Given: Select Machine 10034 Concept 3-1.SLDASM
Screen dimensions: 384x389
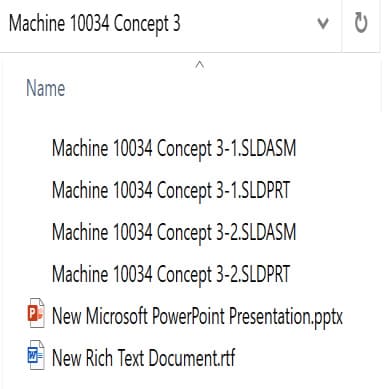Looking at the screenshot, I should pyautogui.click(x=174, y=148).
